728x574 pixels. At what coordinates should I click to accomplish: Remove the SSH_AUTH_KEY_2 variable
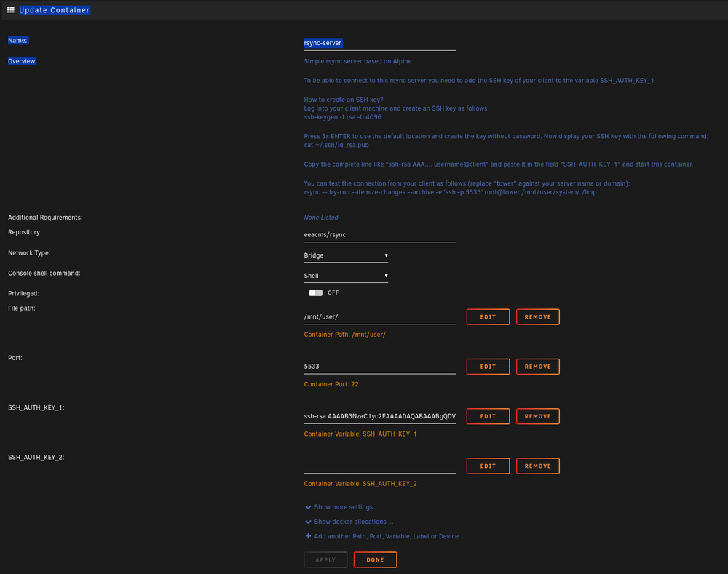coord(538,466)
